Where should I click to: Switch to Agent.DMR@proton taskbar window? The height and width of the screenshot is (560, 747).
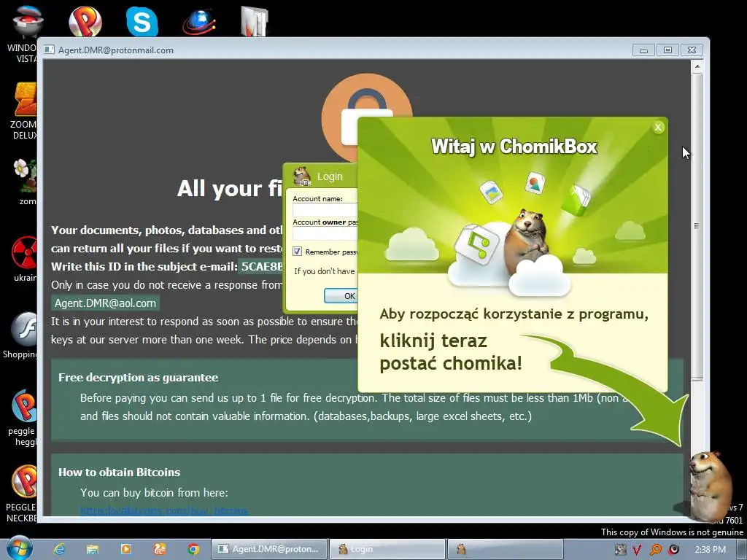coord(269,549)
